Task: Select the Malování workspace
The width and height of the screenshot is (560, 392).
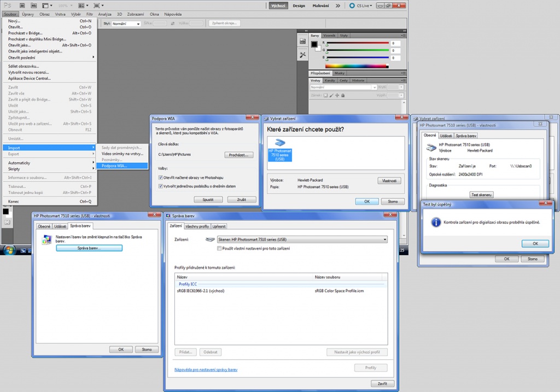Action: 320,5
